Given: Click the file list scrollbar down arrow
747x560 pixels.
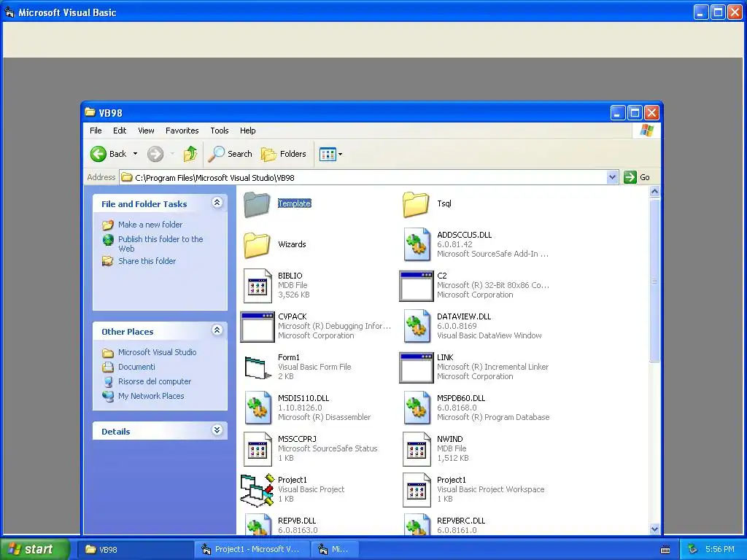Looking at the screenshot, I should coord(654,529).
